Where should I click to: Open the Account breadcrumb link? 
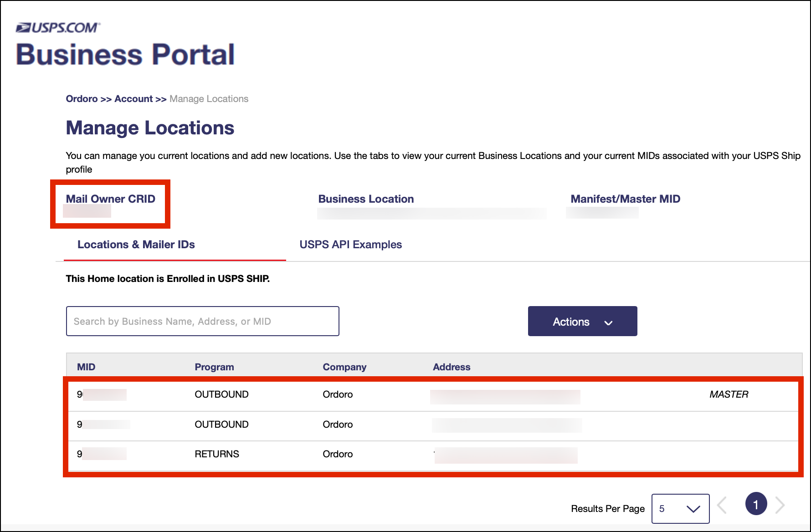(133, 99)
